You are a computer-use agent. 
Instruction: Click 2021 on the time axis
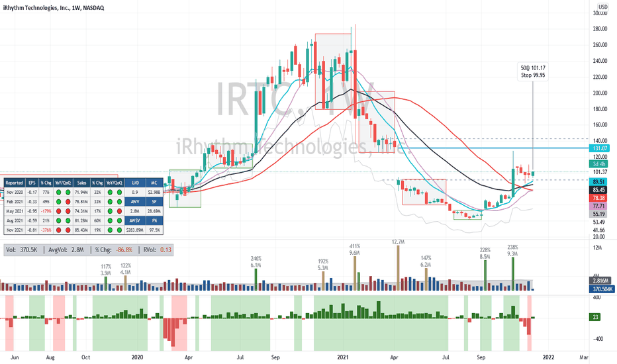click(x=343, y=357)
